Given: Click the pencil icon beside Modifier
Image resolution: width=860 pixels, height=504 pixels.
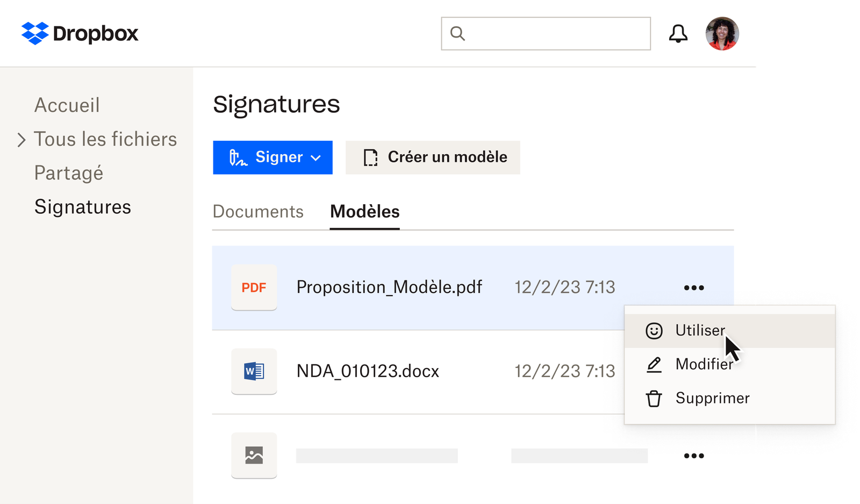Looking at the screenshot, I should coord(654,364).
